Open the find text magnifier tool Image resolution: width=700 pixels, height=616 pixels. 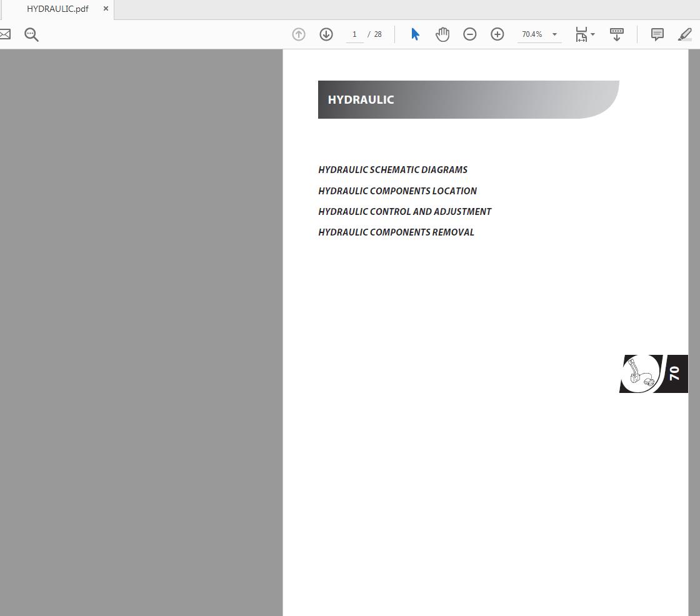pyautogui.click(x=31, y=34)
